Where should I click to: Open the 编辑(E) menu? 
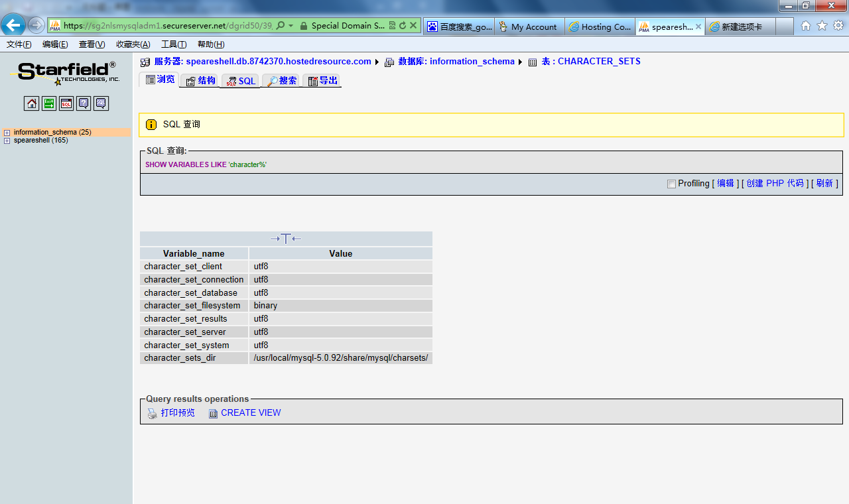(x=55, y=44)
